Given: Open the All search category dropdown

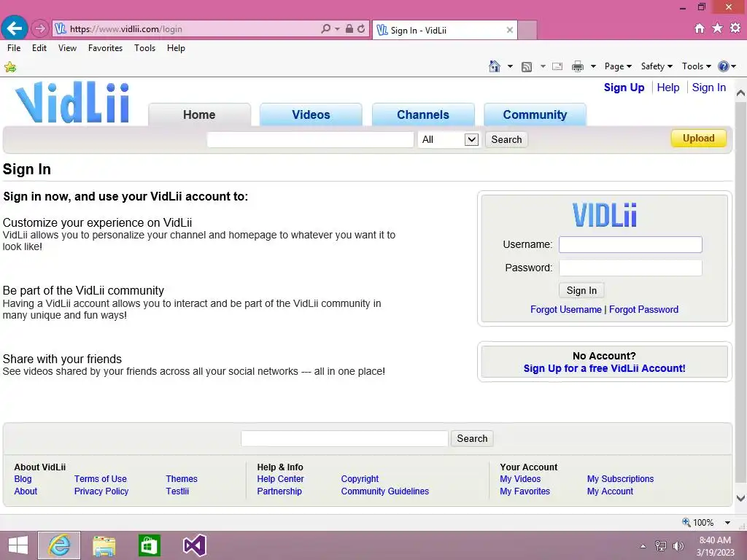Looking at the screenshot, I should pyautogui.click(x=449, y=139).
